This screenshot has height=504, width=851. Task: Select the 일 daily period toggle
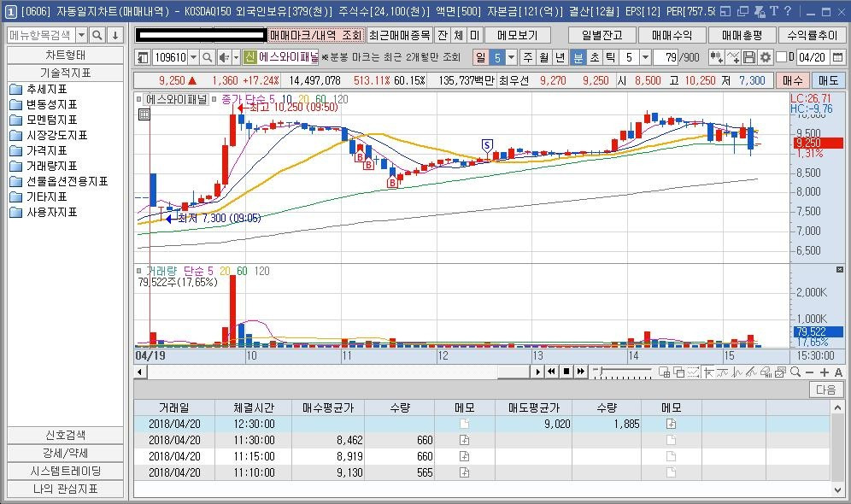[481, 57]
